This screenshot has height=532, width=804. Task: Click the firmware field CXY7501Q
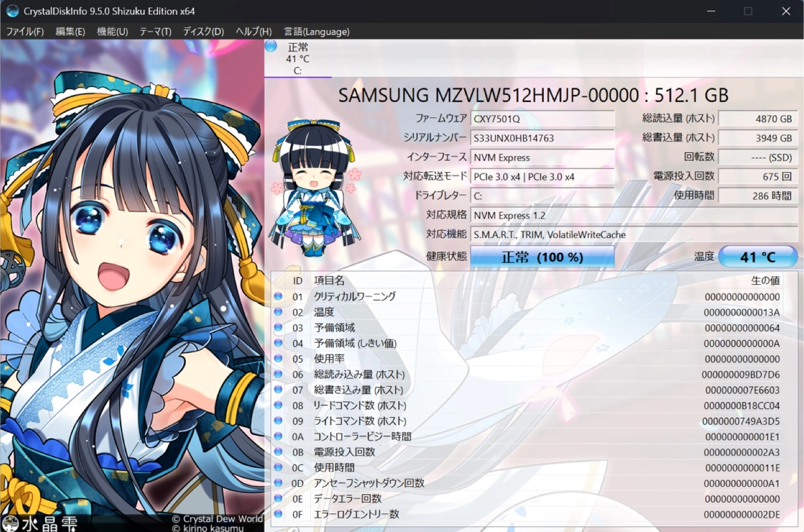[x=543, y=119]
